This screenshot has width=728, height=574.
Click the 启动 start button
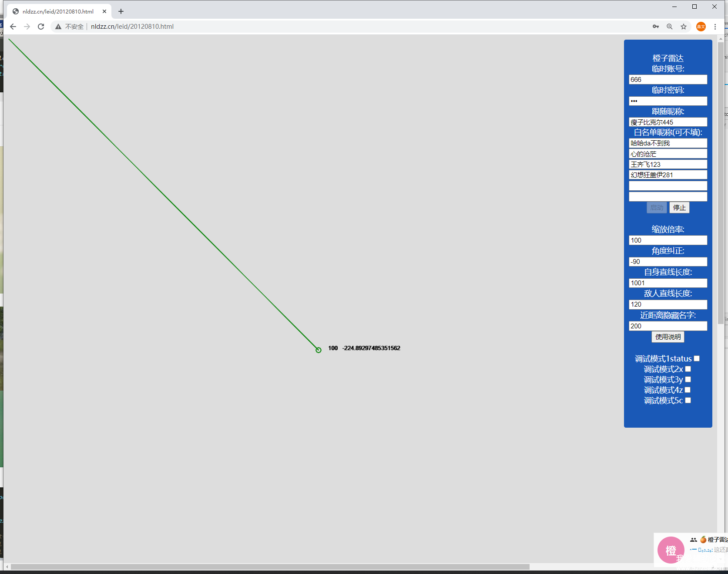(657, 208)
